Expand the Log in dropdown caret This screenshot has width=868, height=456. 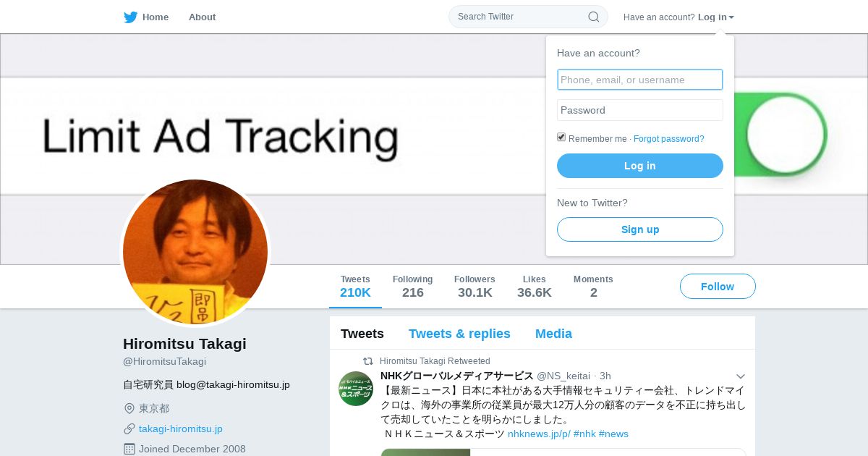pyautogui.click(x=731, y=17)
